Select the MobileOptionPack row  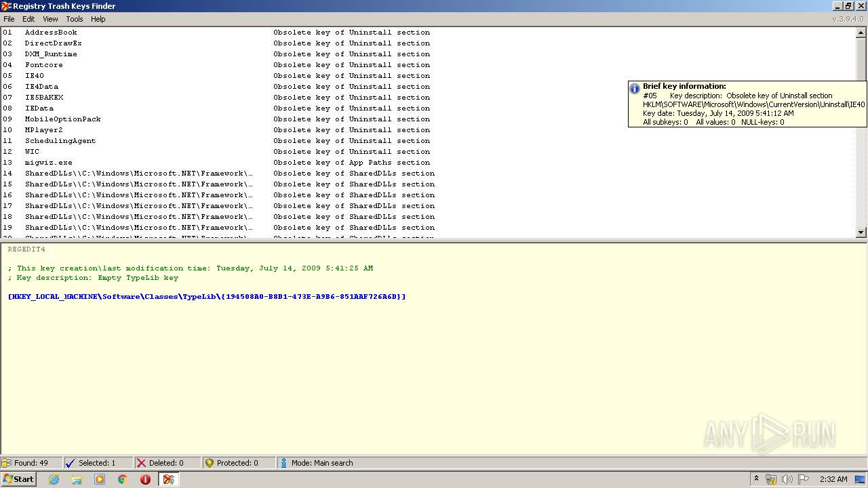point(429,119)
